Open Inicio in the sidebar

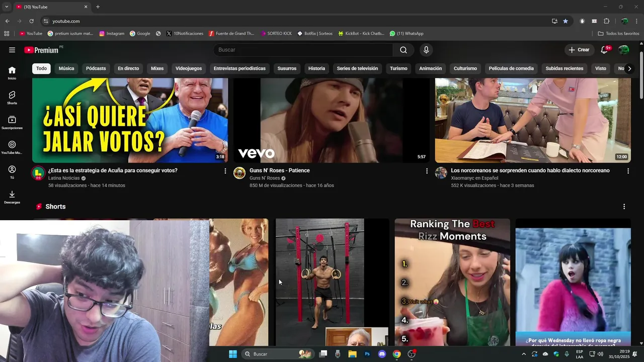[x=12, y=73]
